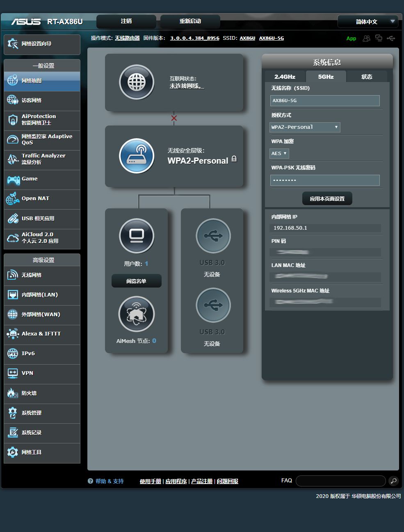Click the internet globe status icon

[137, 82]
